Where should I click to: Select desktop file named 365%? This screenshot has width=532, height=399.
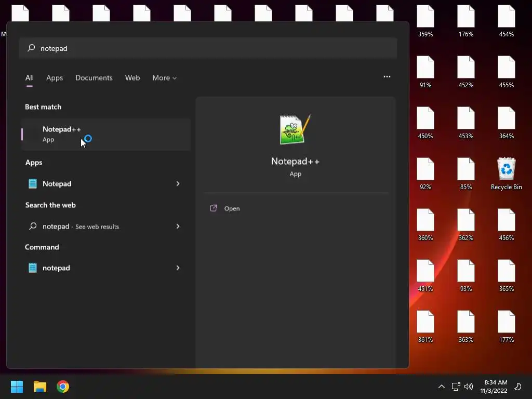[506, 275]
